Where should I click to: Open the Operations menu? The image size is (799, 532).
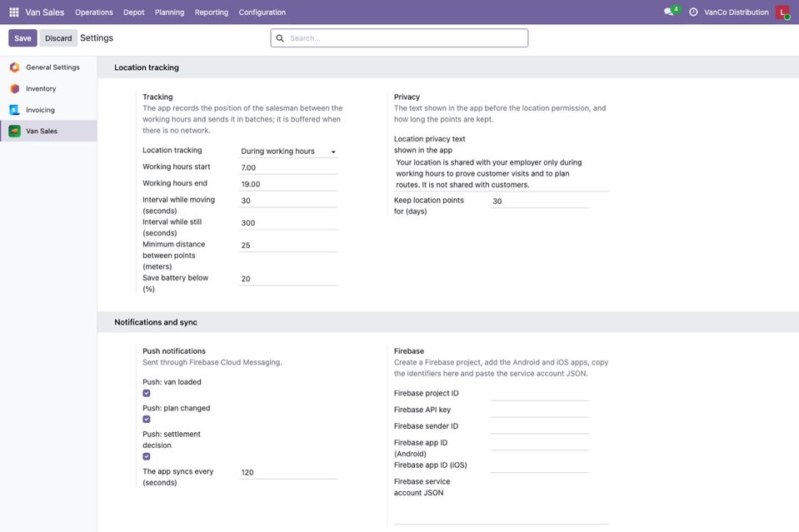[94, 12]
